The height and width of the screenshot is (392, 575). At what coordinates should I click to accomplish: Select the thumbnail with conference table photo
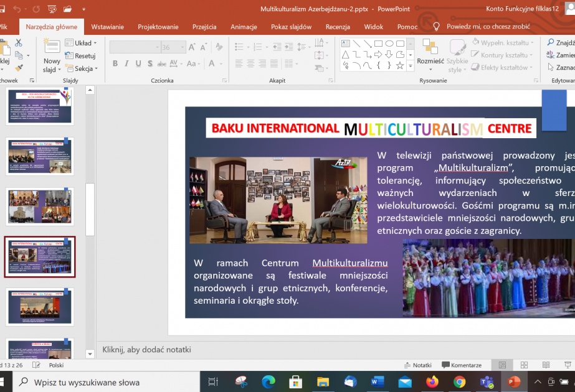click(x=40, y=307)
